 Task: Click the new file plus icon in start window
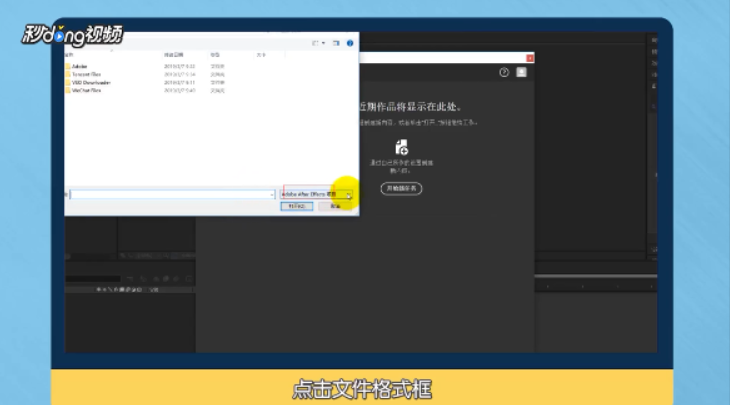[x=401, y=147]
